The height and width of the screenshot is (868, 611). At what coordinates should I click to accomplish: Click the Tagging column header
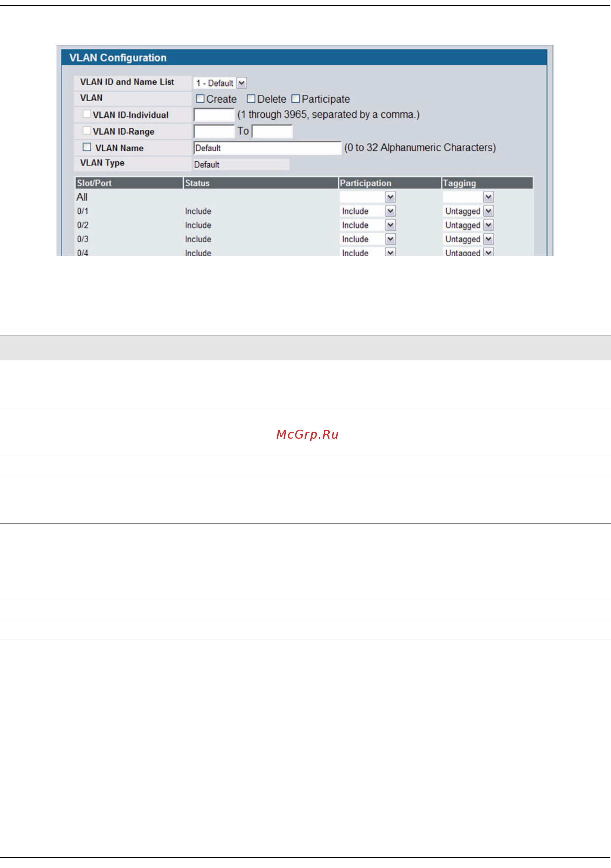pyautogui.click(x=487, y=183)
